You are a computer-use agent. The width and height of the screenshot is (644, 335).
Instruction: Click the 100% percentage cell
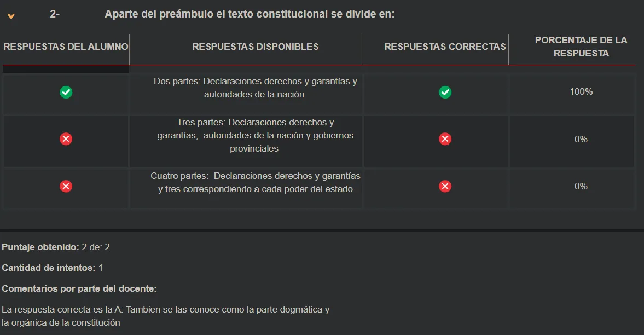[581, 92]
